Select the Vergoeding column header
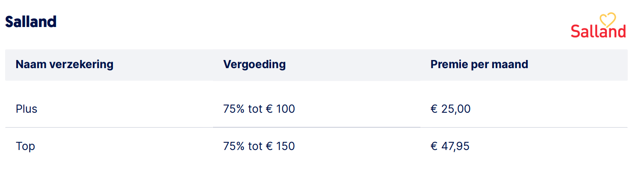The height and width of the screenshot is (174, 644). (254, 65)
